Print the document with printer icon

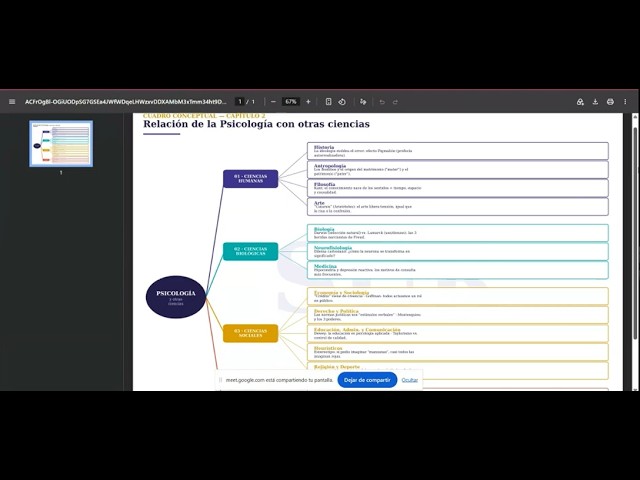pos(610,102)
